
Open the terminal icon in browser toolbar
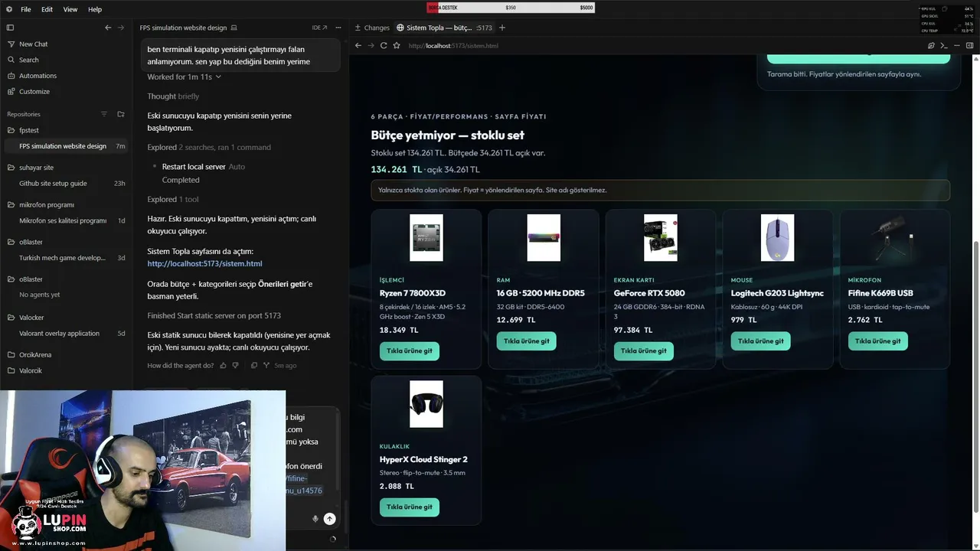(x=943, y=45)
